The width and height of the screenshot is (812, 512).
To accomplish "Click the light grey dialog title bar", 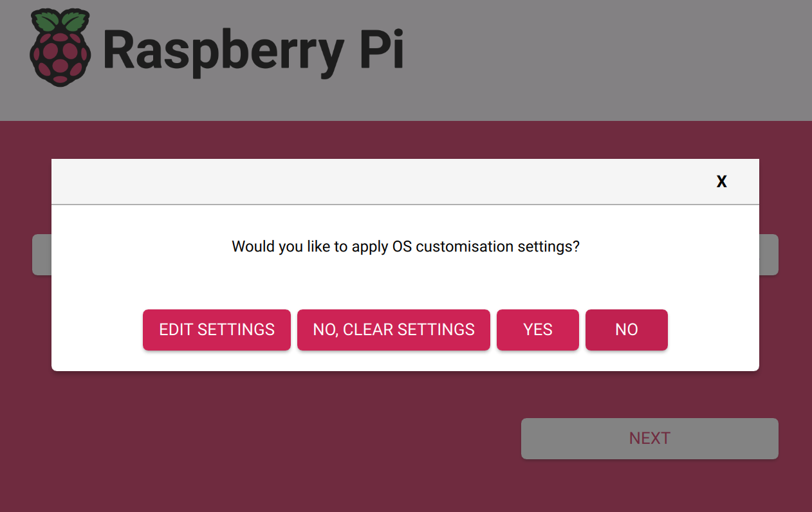I will [405, 181].
